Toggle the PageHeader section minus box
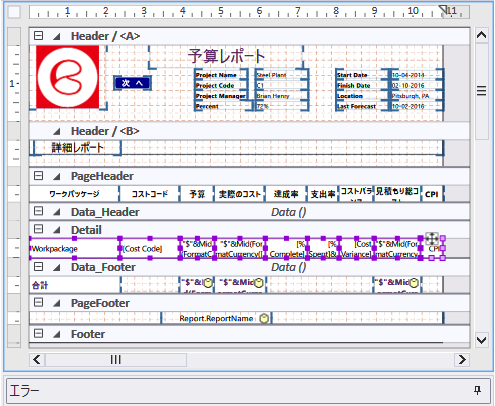Image resolution: width=495 pixels, height=406 pixels. click(39, 176)
